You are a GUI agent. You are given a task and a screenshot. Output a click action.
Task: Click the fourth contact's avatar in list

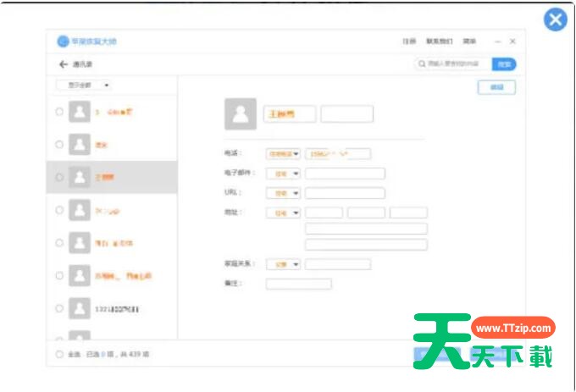tap(80, 210)
